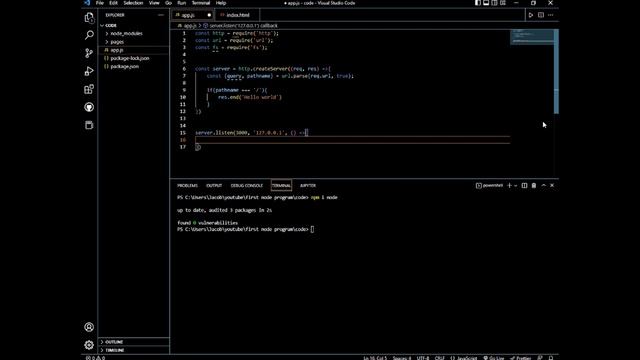Change encoding via UTF-8 in status bar
This screenshot has height=360, width=640.
tap(423, 358)
